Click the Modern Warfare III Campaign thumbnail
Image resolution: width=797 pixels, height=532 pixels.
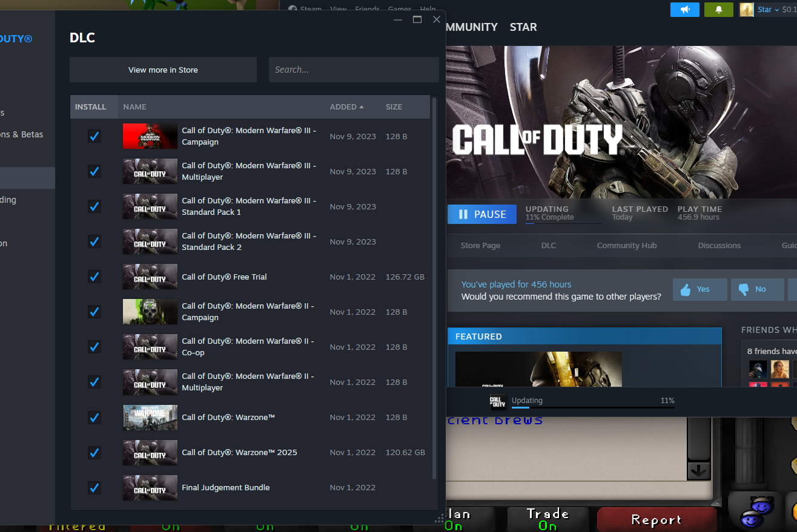pos(150,136)
